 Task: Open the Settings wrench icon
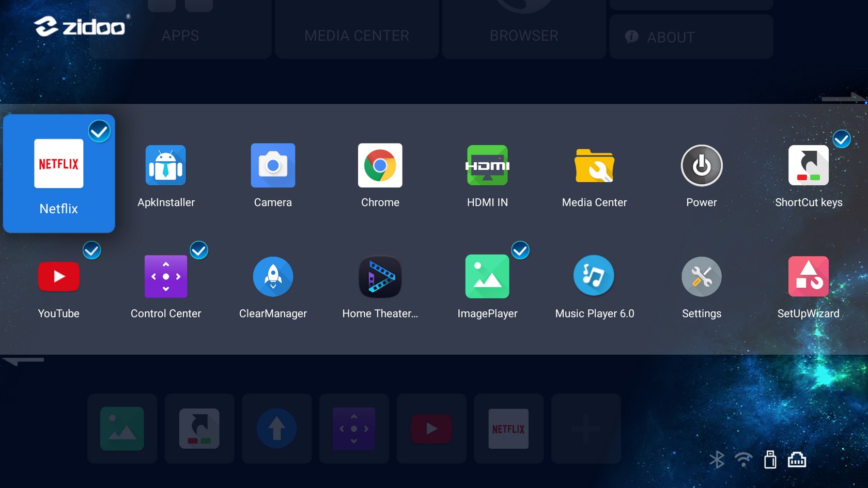click(x=702, y=276)
